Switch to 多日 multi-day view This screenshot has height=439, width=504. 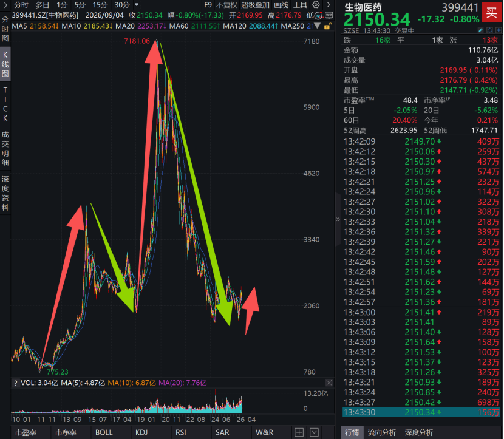click(x=42, y=5)
